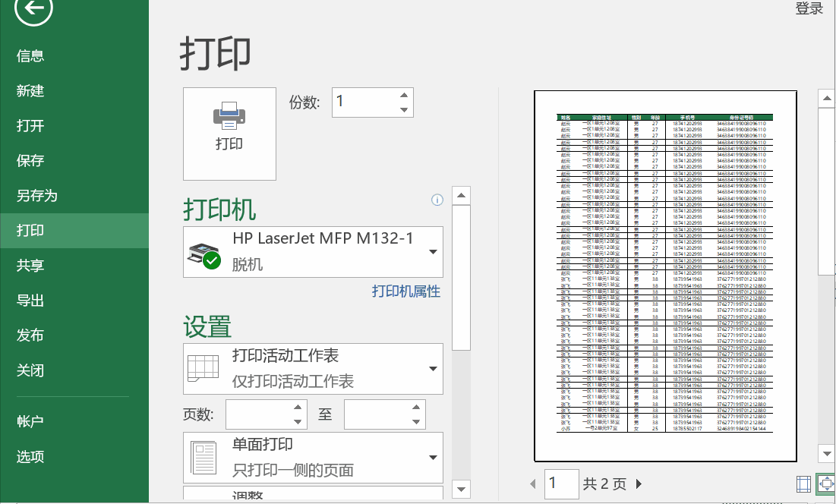This screenshot has height=504, width=836.
Task: Click the large 打印 printer button
Action: pyautogui.click(x=229, y=134)
